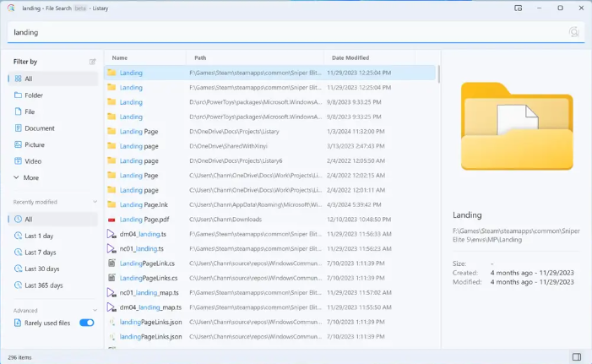
Task: Click the Landing Page.pdf file icon
Action: [x=111, y=220]
